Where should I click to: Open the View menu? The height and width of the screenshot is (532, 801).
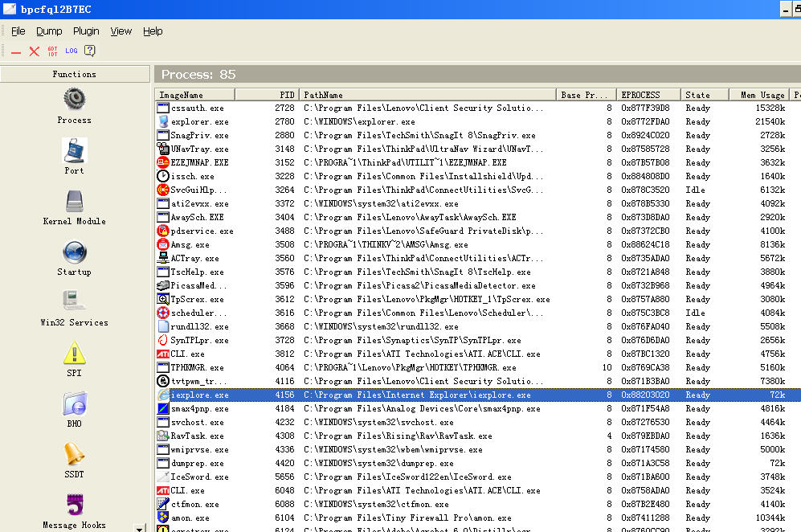point(121,31)
